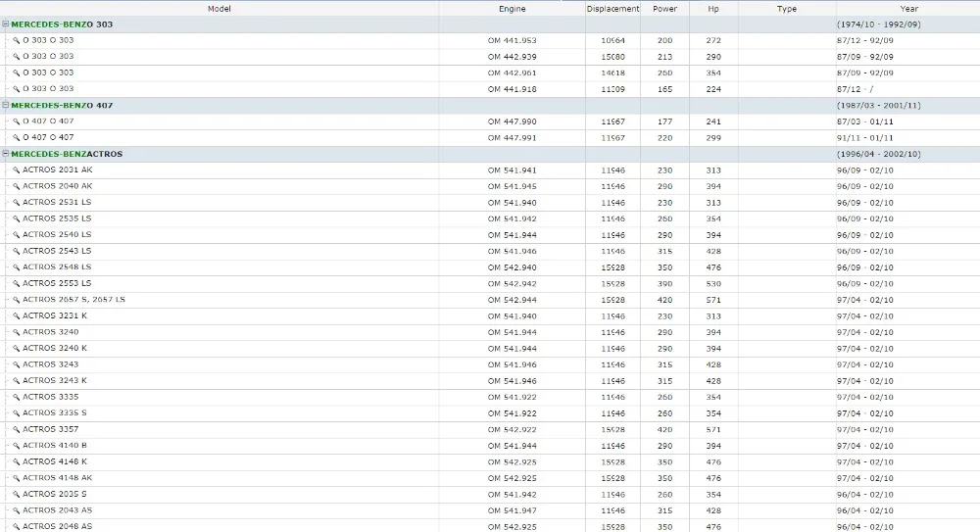980x532 pixels.
Task: Collapse the MERCEDES-BENZ 407 group
Action: (6, 105)
